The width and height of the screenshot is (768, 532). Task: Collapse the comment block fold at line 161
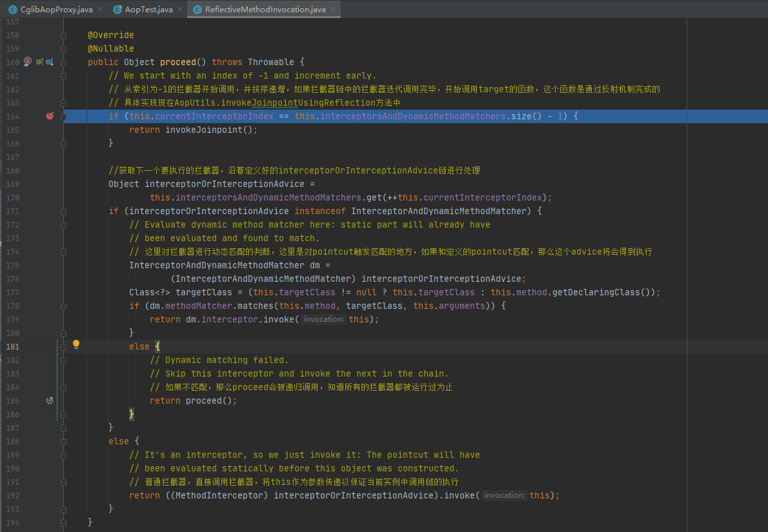[x=63, y=76]
